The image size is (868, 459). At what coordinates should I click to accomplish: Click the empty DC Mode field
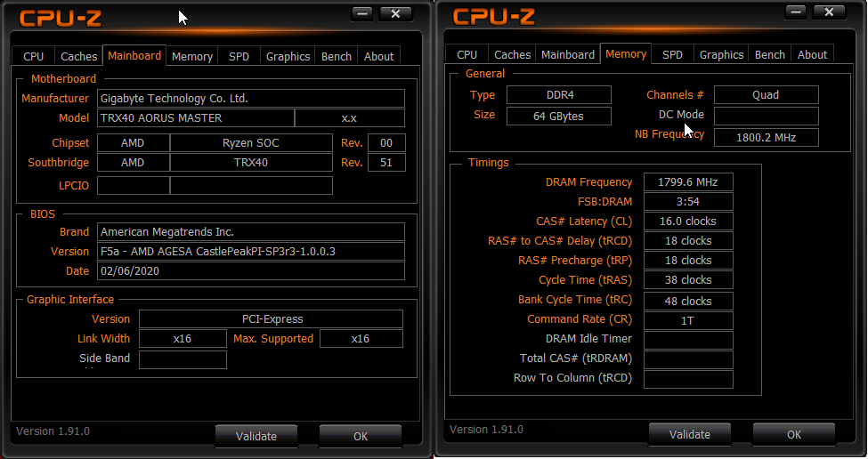pos(767,117)
